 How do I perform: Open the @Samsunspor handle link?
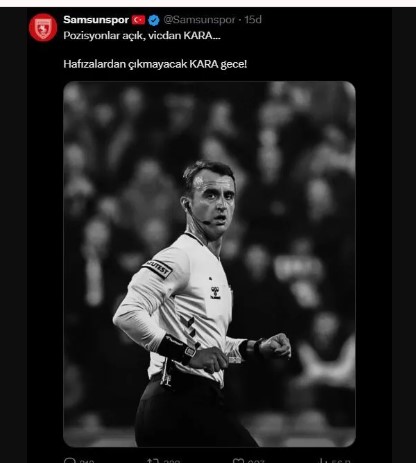(199, 20)
